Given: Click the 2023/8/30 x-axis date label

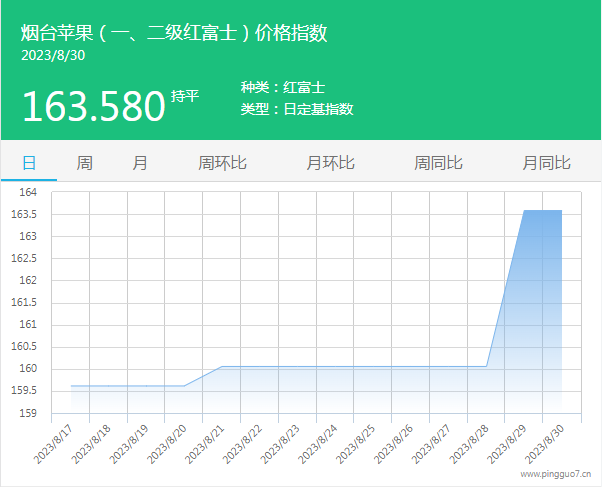Looking at the screenshot, I should (544, 442).
